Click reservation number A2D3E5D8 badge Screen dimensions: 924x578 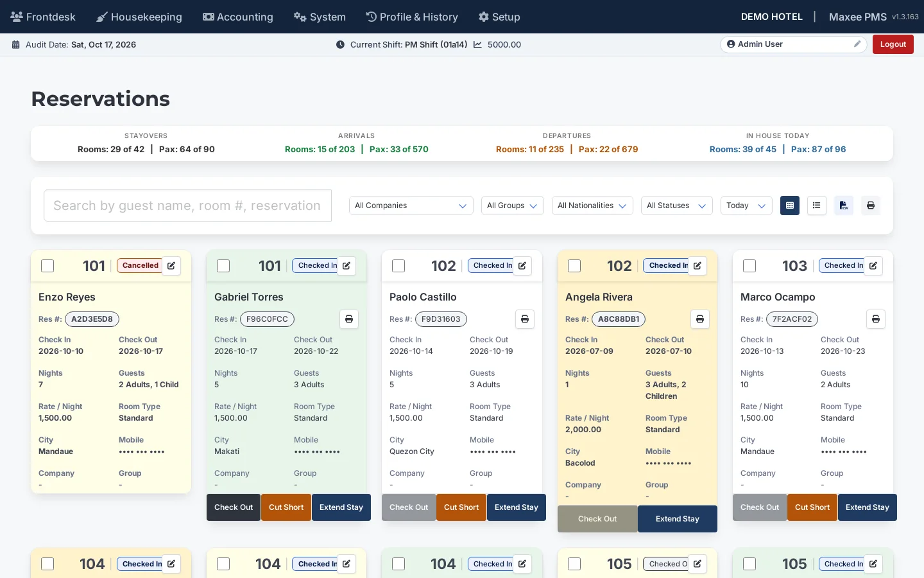click(x=92, y=319)
